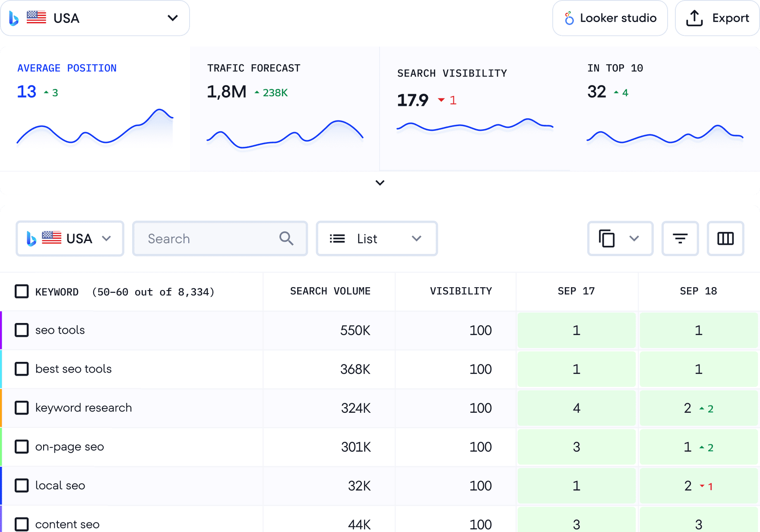Click the Export button
Viewport: 760px width, 532px height.
click(x=717, y=18)
